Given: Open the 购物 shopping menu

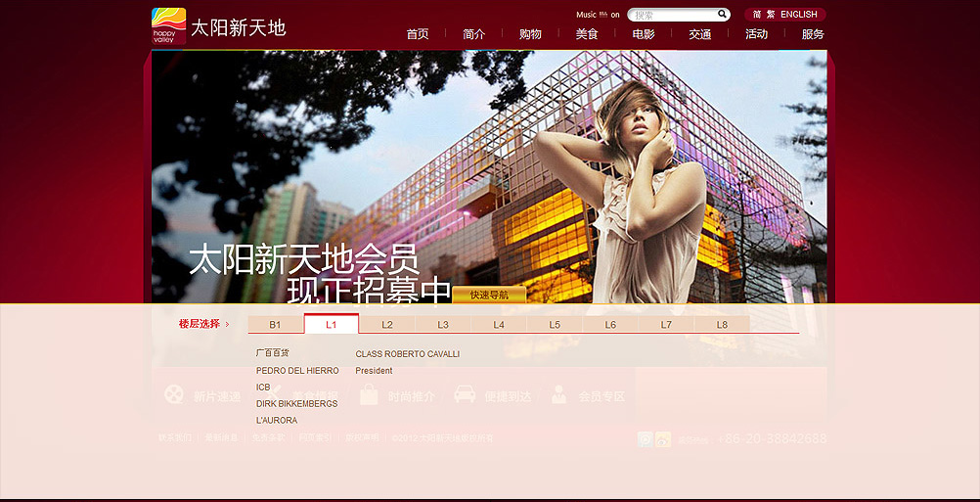Looking at the screenshot, I should pos(530,34).
